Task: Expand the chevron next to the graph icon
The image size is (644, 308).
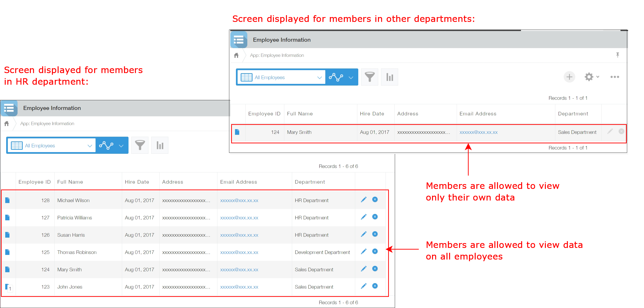Action: coord(351,77)
